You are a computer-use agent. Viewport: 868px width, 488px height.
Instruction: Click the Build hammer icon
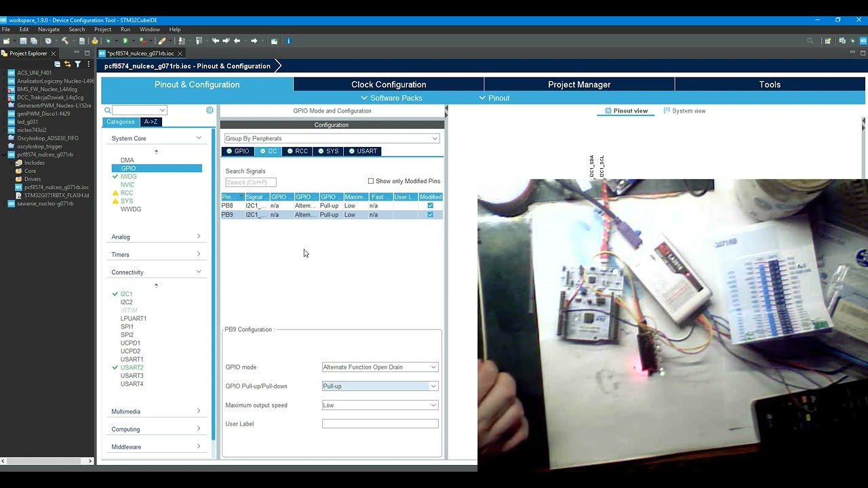65,41
